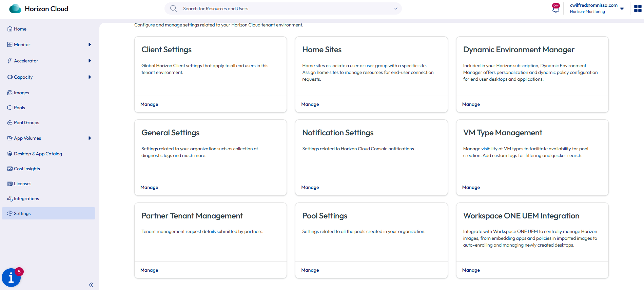The image size is (644, 290).
Task: Click the Pool Groups icon
Action: pos(10,122)
